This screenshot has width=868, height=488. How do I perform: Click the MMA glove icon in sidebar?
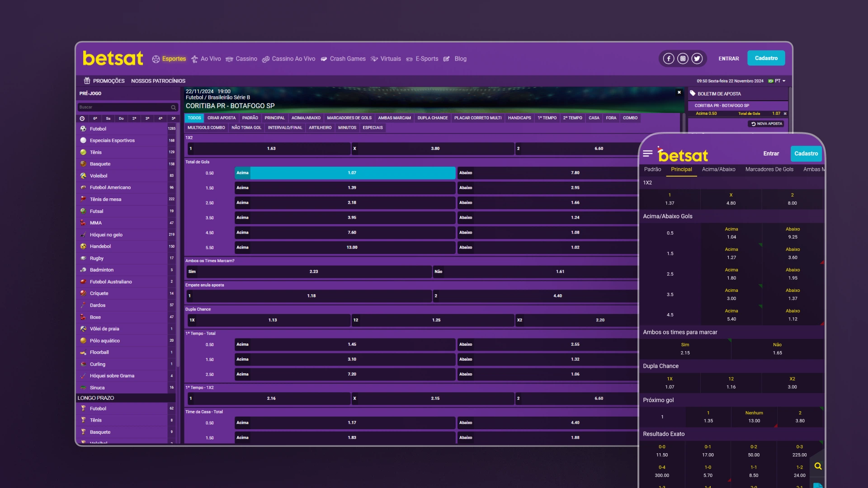pos(83,223)
